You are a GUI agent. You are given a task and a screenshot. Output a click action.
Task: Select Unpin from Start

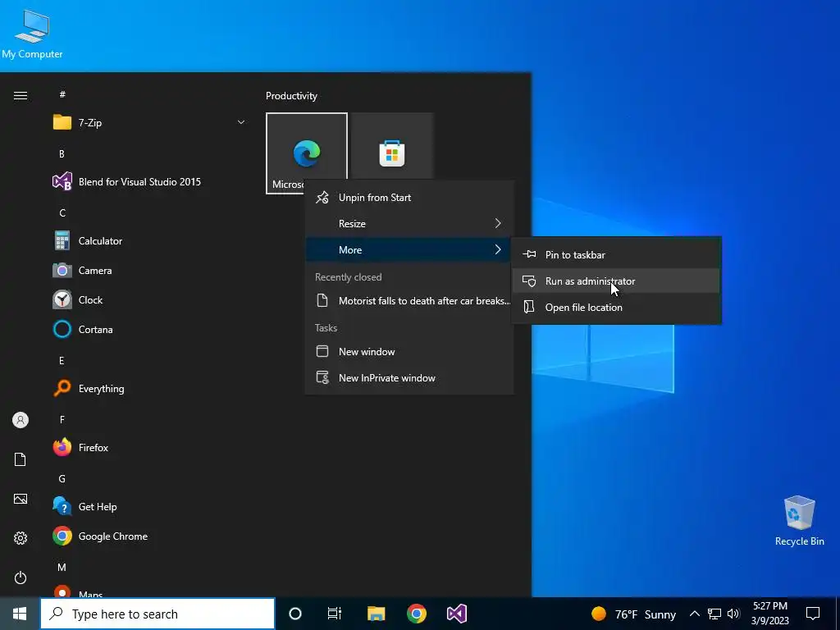[x=409, y=198]
